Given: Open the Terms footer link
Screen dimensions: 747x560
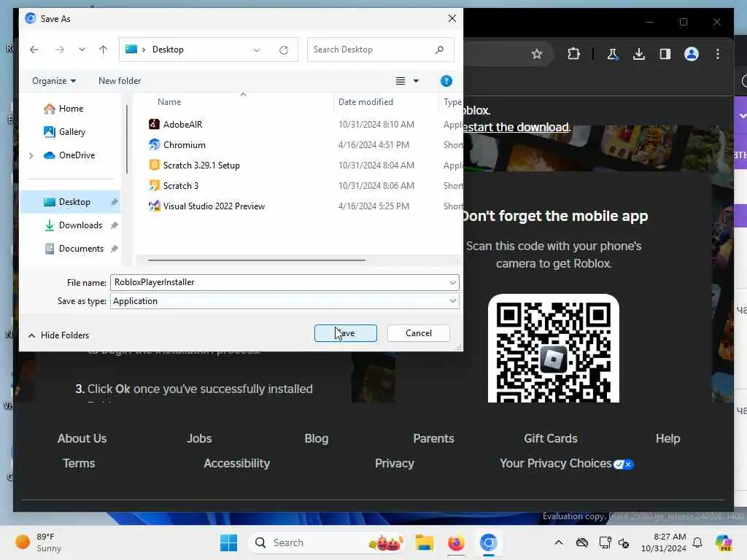Looking at the screenshot, I should coord(79,463).
